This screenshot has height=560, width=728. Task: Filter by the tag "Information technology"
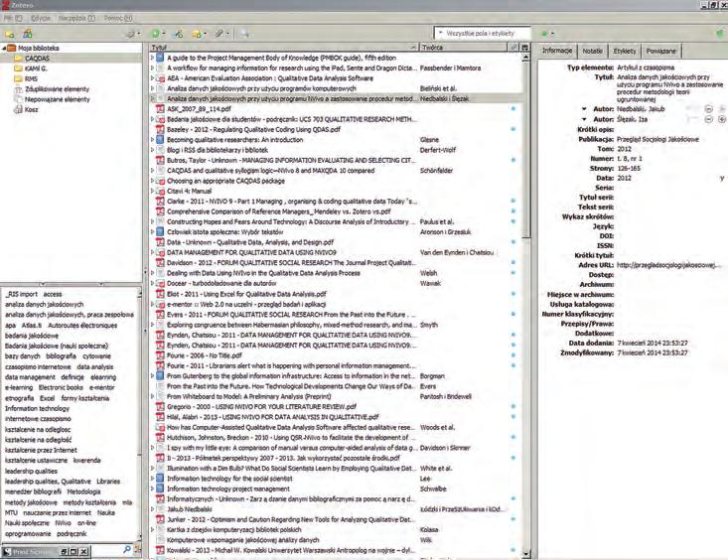point(37,409)
